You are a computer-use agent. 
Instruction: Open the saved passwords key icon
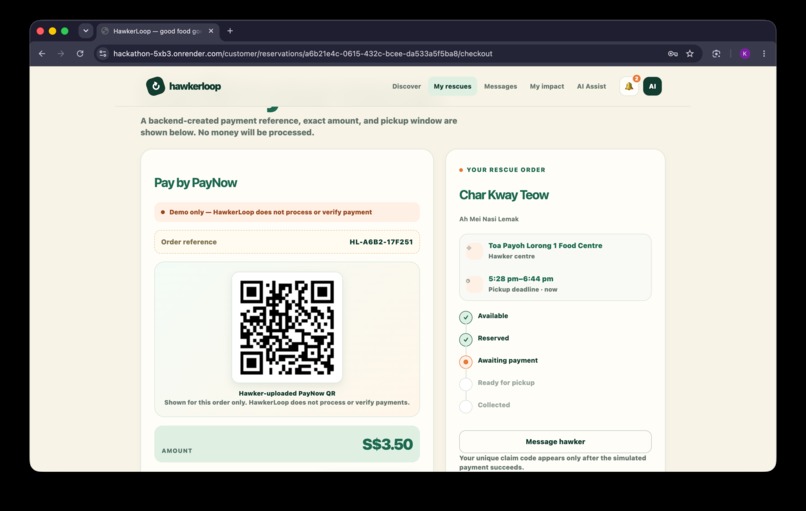pos(672,53)
